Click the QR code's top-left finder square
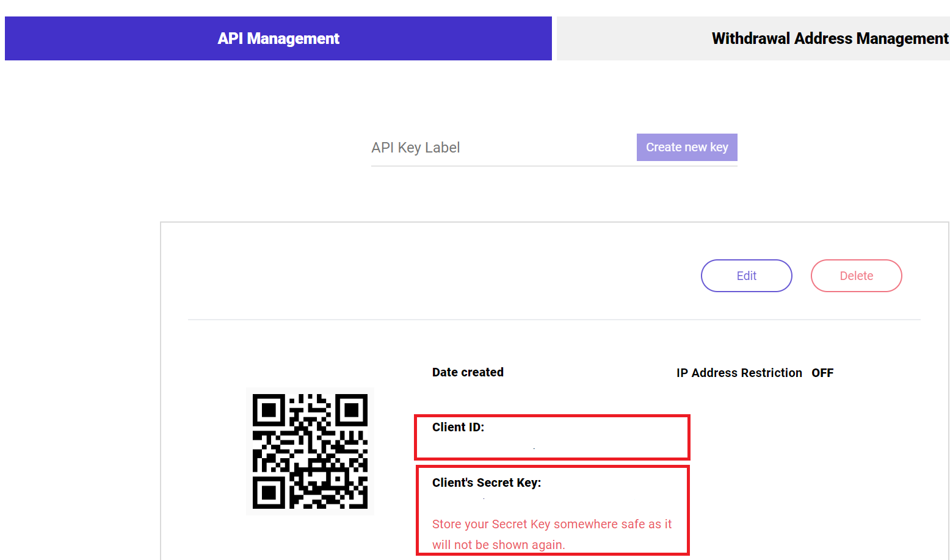The height and width of the screenshot is (560, 950). [269, 410]
